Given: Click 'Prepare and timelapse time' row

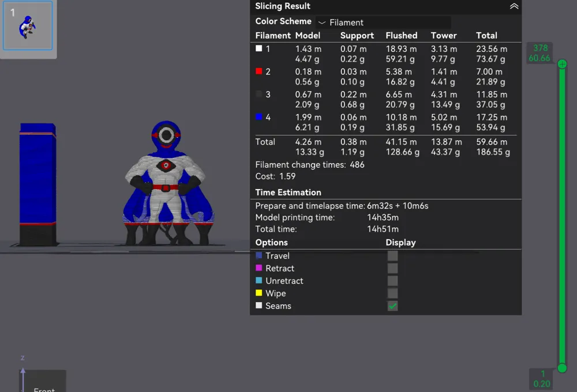Looking at the screenshot, I should click(342, 206).
